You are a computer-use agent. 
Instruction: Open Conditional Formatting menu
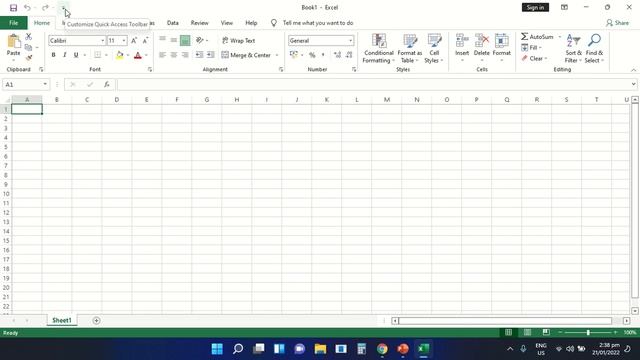pyautogui.click(x=379, y=48)
